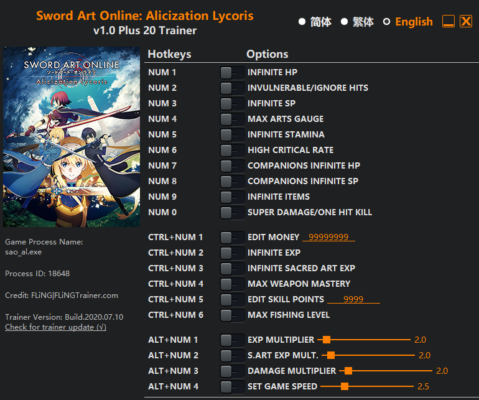This screenshot has height=400, width=479.
Task: Minimize the trainer window
Action: [448, 22]
